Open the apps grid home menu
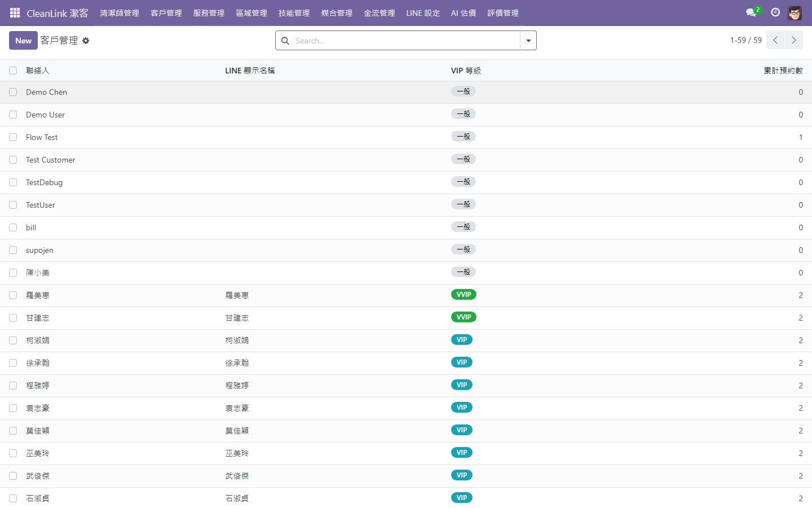812x508 pixels. pyautogui.click(x=15, y=12)
